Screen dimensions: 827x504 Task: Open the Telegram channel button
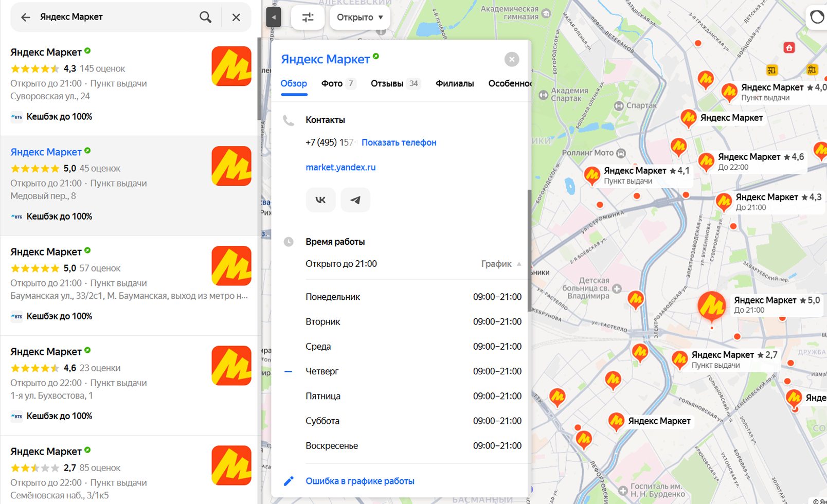click(x=355, y=200)
